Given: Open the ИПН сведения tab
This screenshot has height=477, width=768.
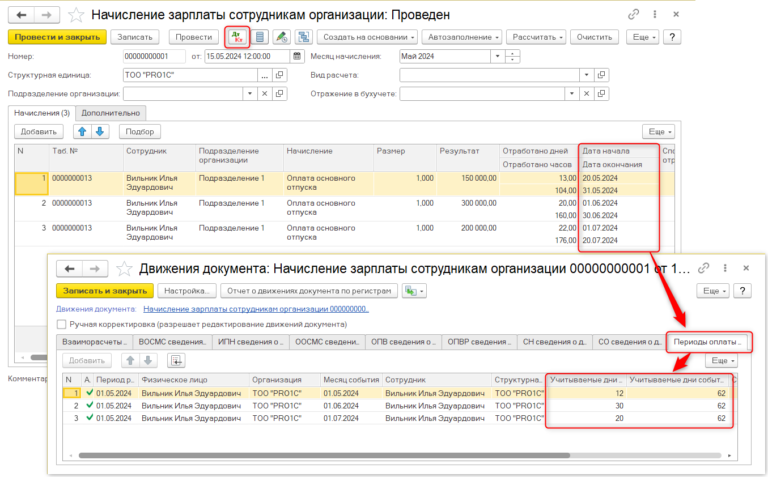Looking at the screenshot, I should coord(250,342).
